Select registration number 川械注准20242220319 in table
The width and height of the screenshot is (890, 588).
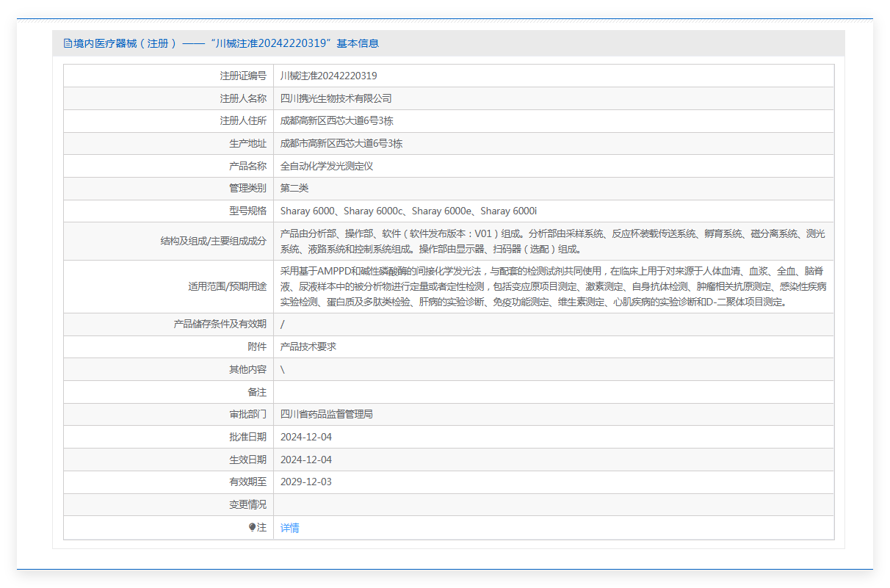(328, 76)
